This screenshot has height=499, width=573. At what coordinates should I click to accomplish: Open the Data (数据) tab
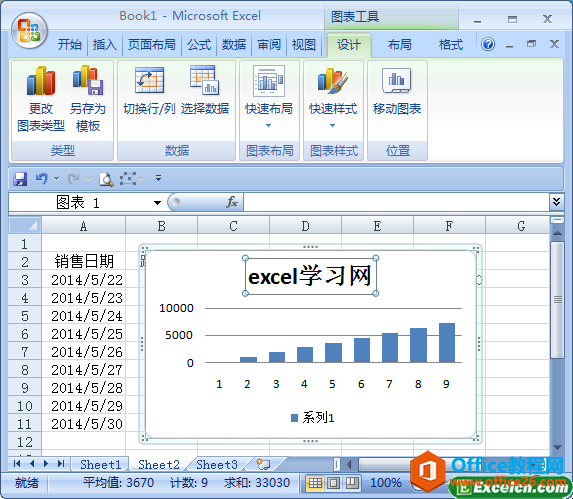pyautogui.click(x=234, y=45)
